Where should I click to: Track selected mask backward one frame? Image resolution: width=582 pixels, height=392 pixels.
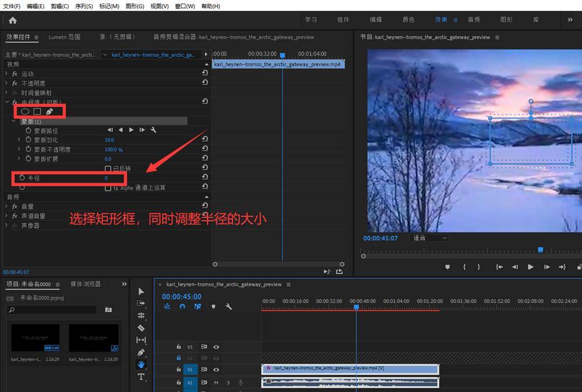[110, 130]
